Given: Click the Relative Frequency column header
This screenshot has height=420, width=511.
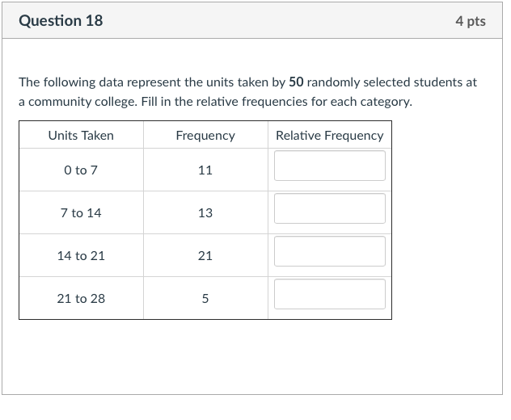Looking at the screenshot, I should coord(329,136).
